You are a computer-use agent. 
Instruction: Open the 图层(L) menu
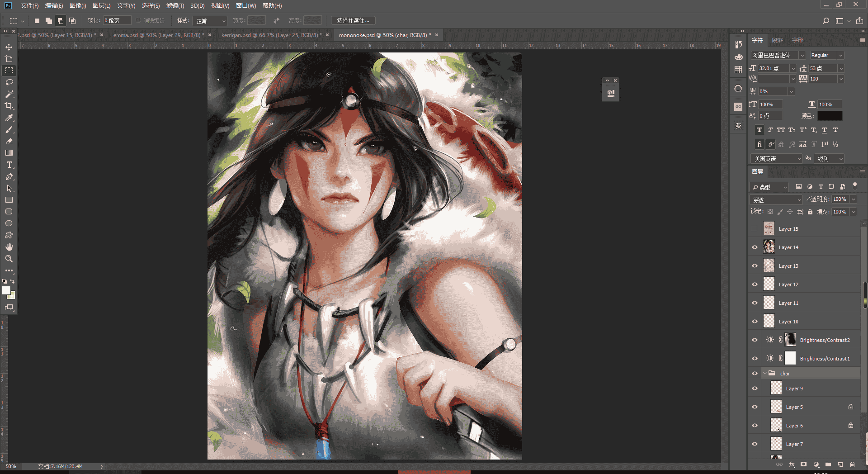101,5
